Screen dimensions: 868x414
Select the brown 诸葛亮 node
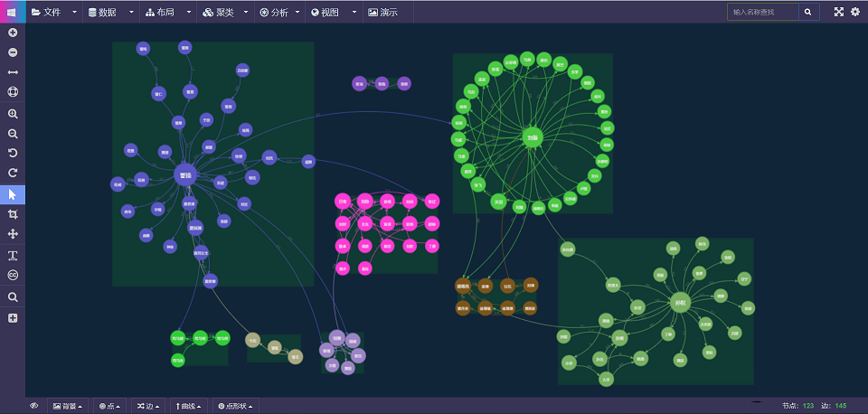pos(463,286)
